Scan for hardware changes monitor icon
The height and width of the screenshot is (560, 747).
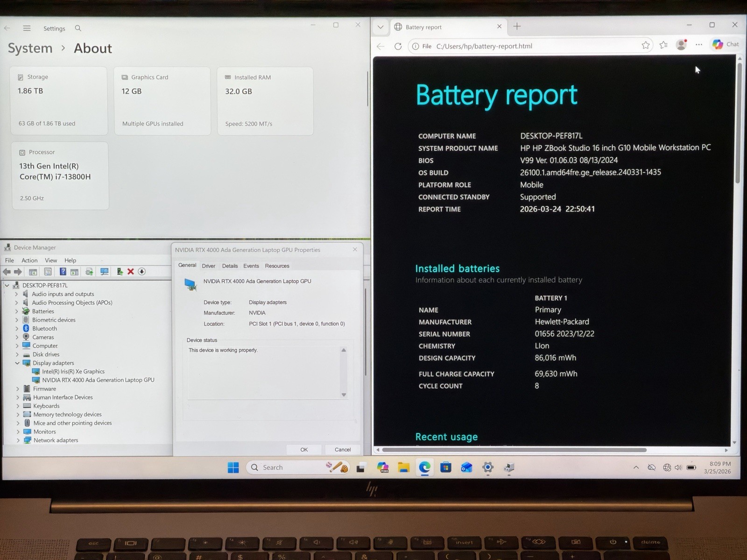tap(104, 272)
